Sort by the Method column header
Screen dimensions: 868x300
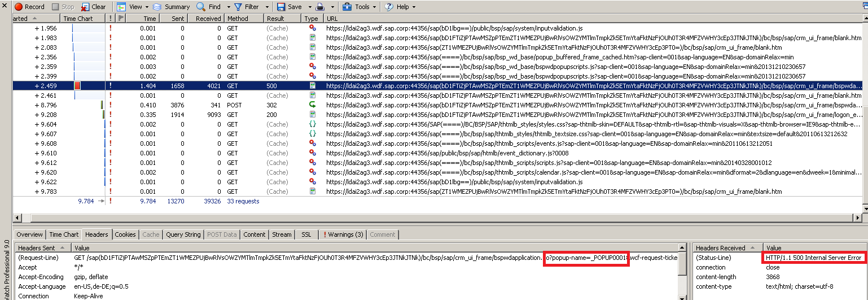tap(244, 19)
